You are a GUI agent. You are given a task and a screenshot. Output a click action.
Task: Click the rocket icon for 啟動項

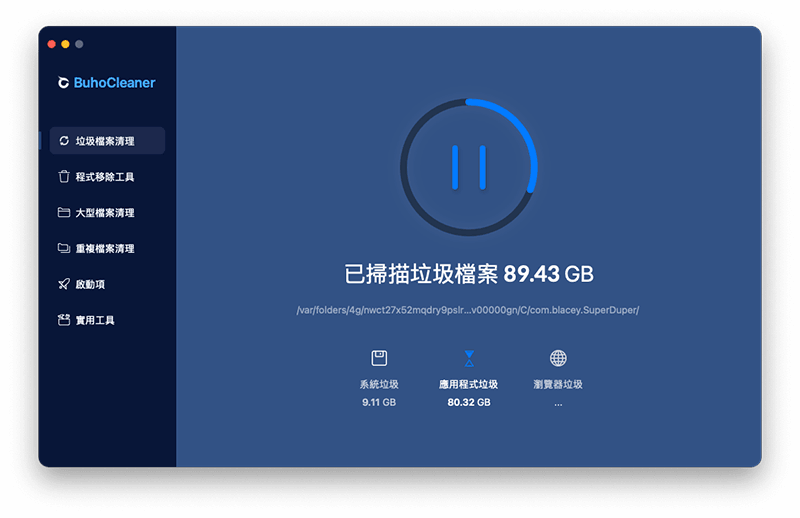pos(64,284)
